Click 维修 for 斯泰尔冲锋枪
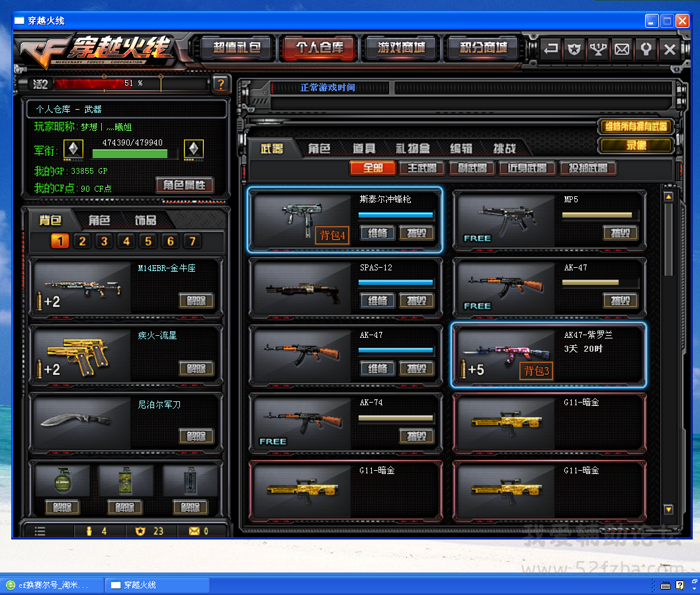The width and height of the screenshot is (700, 595). pyautogui.click(x=378, y=233)
